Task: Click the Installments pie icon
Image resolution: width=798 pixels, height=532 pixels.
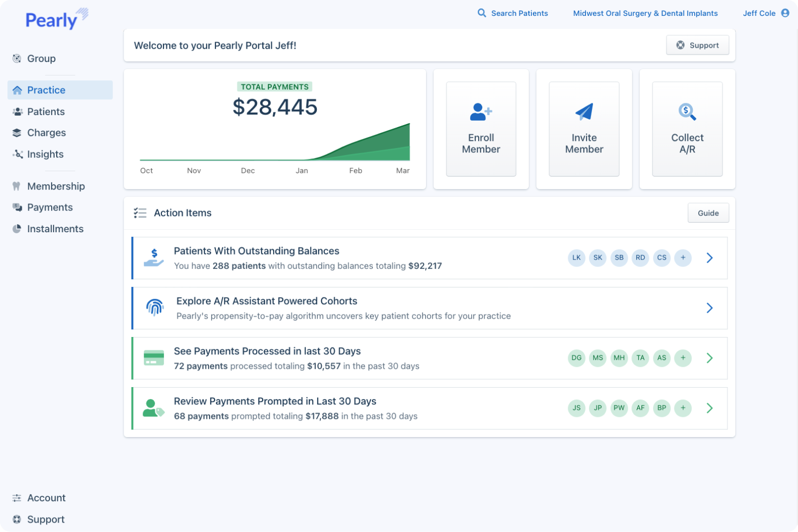Action: (x=17, y=229)
